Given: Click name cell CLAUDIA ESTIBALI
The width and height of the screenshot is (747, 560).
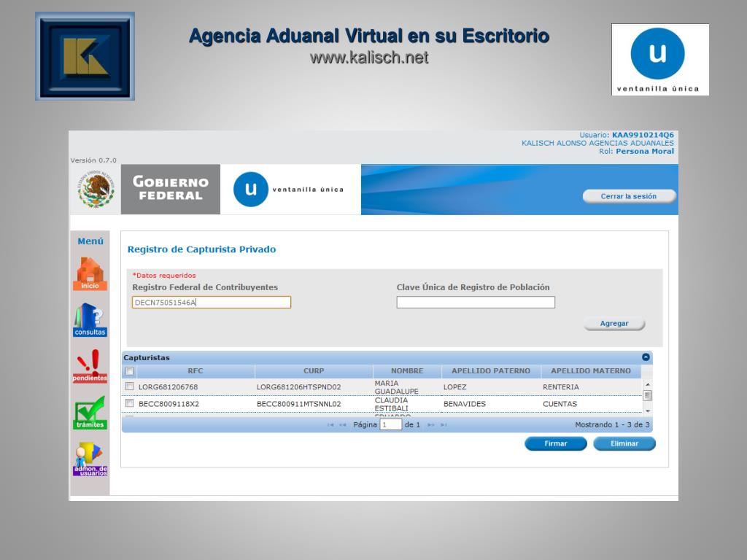Looking at the screenshot, I should coord(391,404).
